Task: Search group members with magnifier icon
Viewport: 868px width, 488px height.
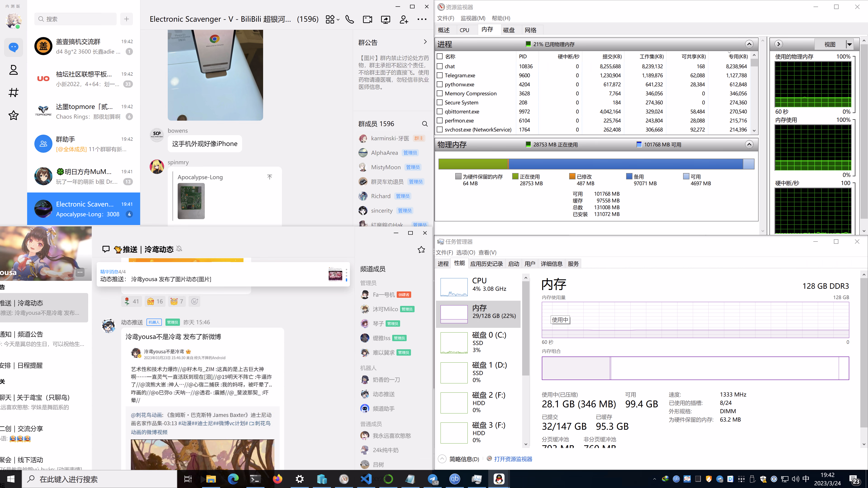Action: coord(425,124)
